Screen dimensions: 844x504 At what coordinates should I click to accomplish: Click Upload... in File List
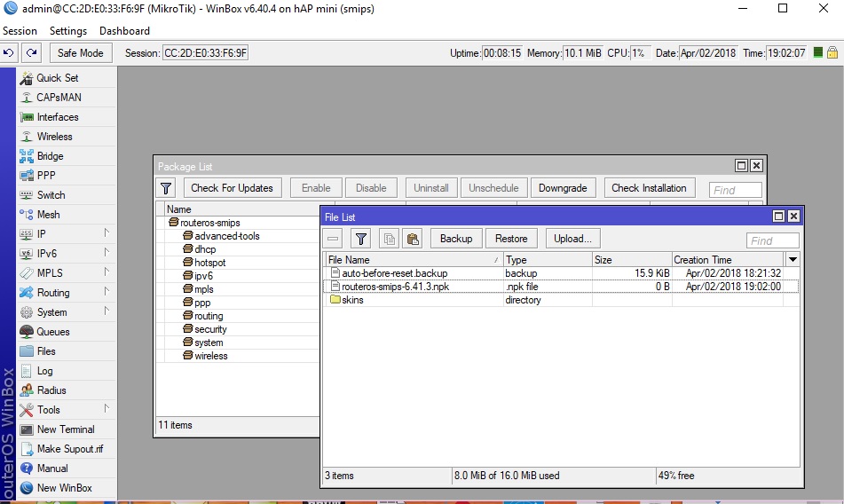tap(572, 239)
